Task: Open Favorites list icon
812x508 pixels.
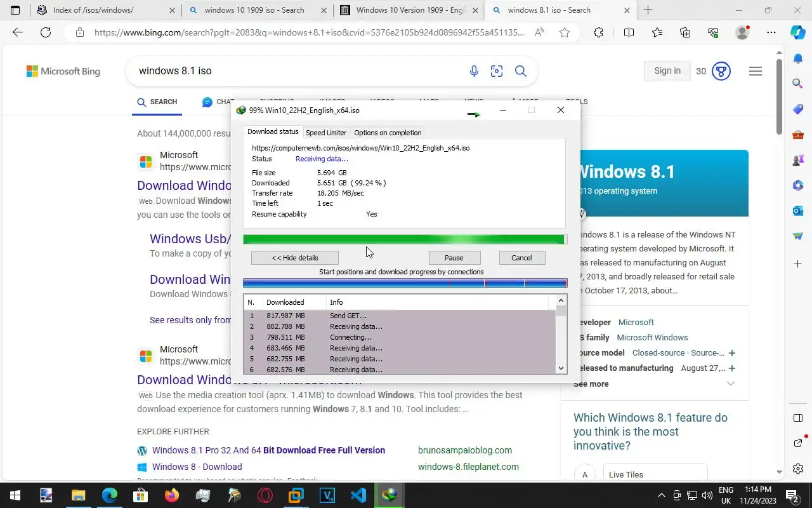Action: pyautogui.click(x=657, y=32)
